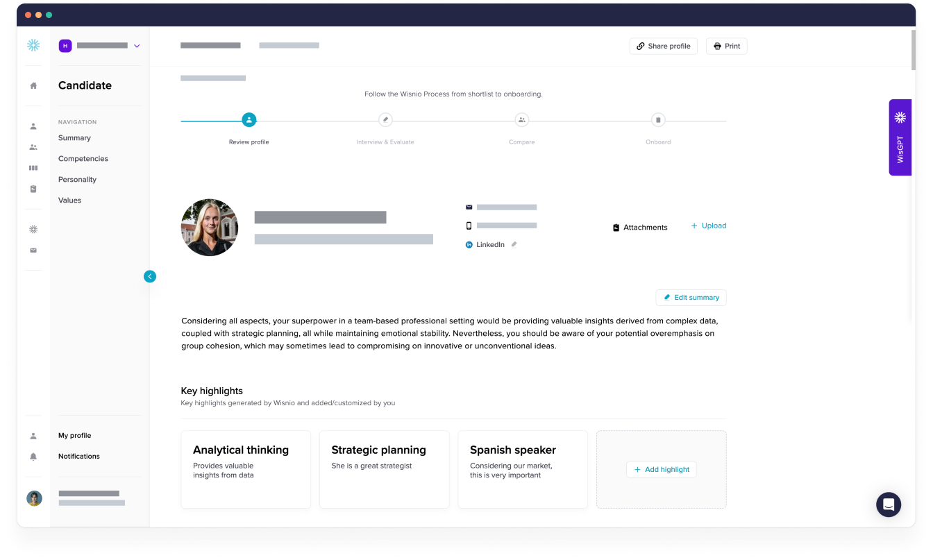
Task: Click the Wisnio snowflake logo at top left
Action: [33, 44]
